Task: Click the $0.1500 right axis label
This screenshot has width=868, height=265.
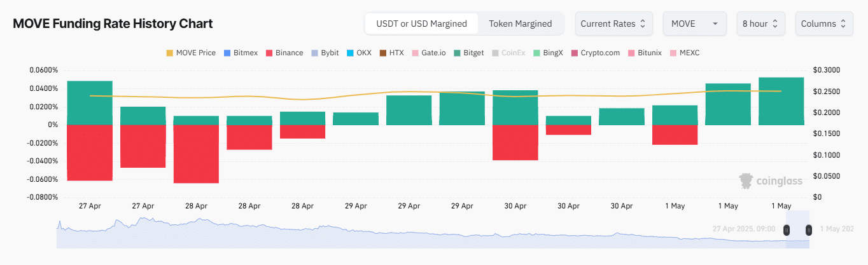Action: point(827,133)
